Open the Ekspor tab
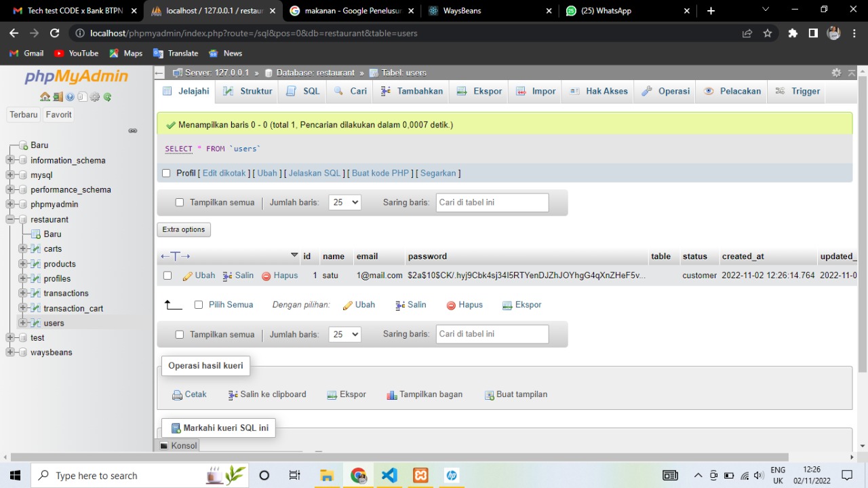The image size is (868, 488). coord(479,91)
